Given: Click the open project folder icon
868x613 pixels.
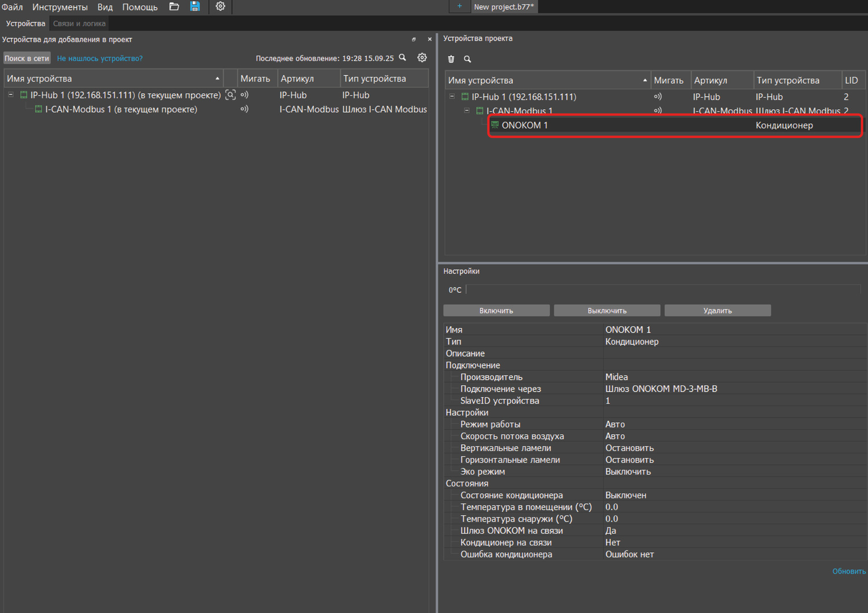Looking at the screenshot, I should 174,7.
